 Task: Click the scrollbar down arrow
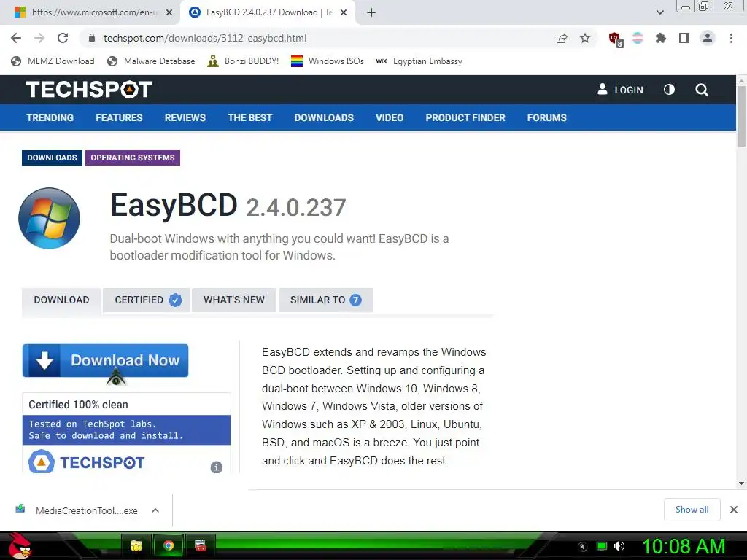click(x=741, y=483)
